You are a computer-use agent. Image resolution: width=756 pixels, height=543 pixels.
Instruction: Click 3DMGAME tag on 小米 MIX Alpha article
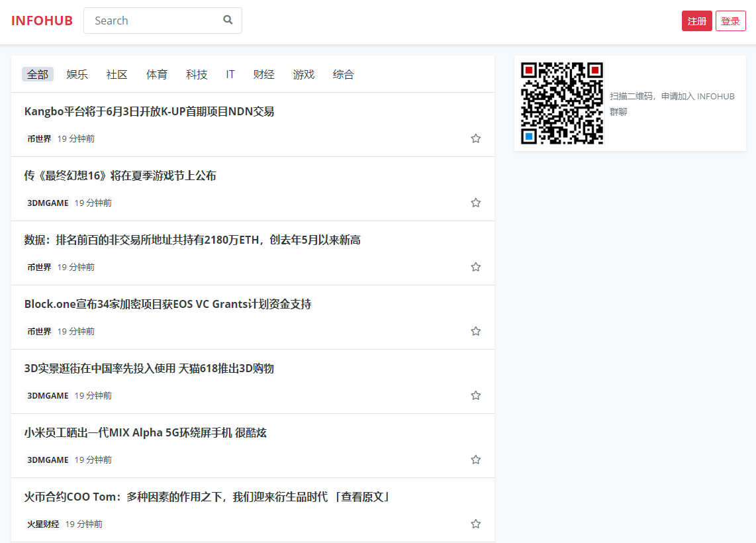point(48,460)
